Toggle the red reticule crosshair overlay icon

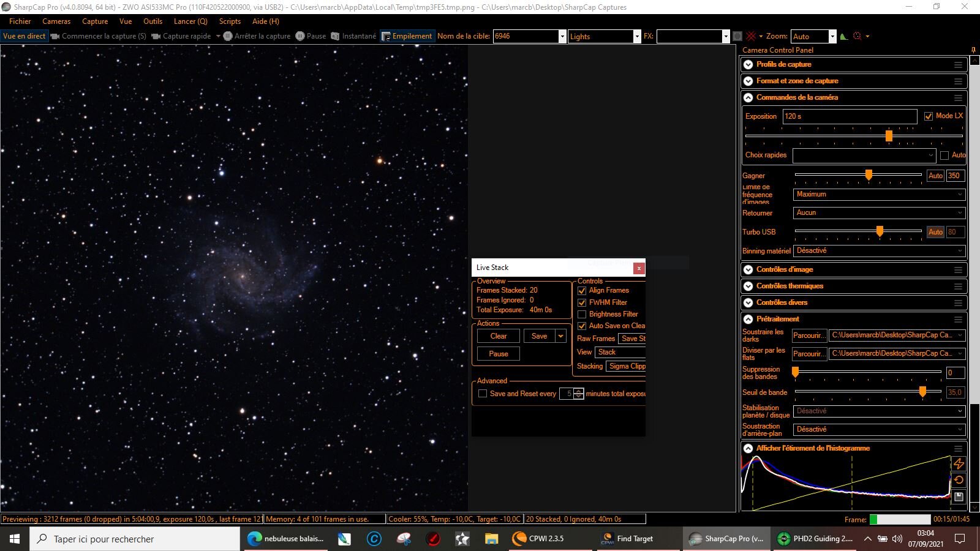click(751, 36)
